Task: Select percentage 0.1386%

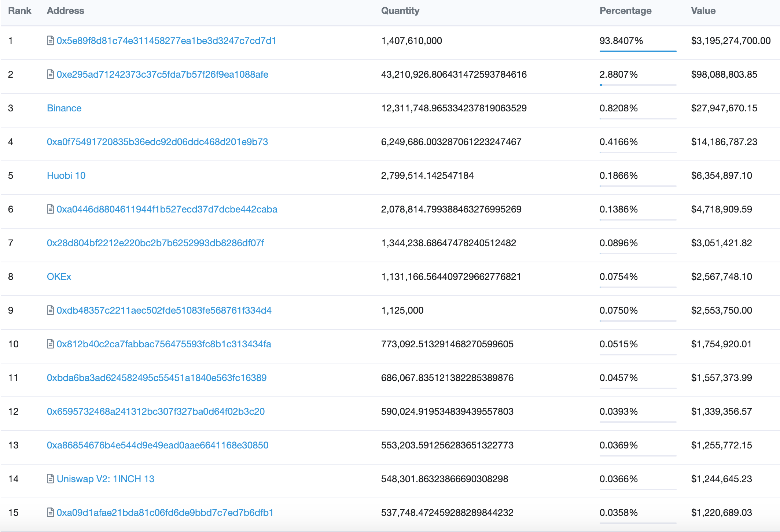Action: pyautogui.click(x=619, y=209)
